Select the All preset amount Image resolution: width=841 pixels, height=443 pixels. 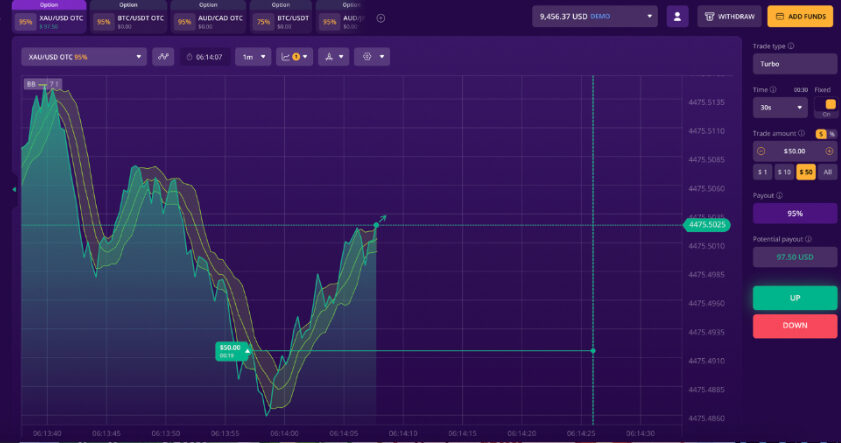pos(828,172)
